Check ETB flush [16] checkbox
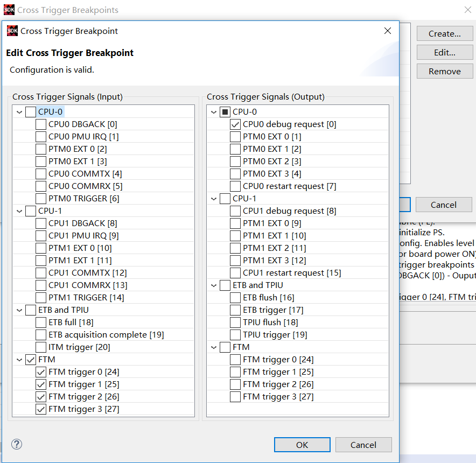This screenshot has width=476, height=463. [235, 298]
